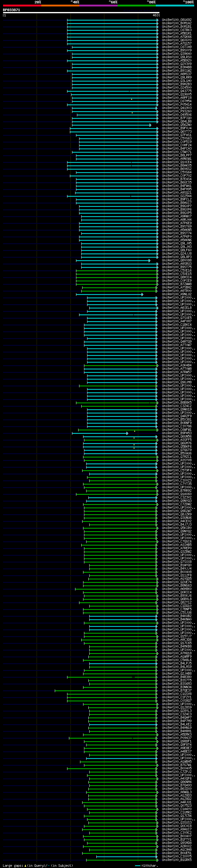
Task: Select label UniRef100_B7FIQ0
Action: click(177, 118)
